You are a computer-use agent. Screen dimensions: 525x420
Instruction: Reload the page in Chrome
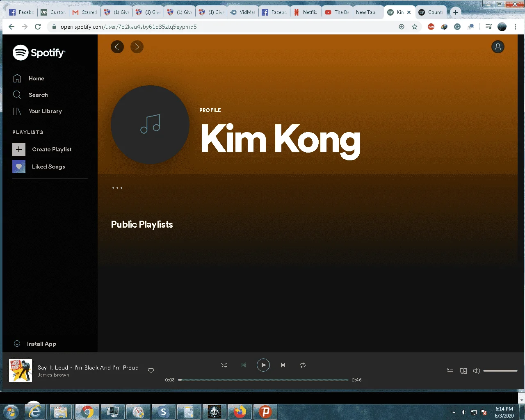click(x=38, y=27)
